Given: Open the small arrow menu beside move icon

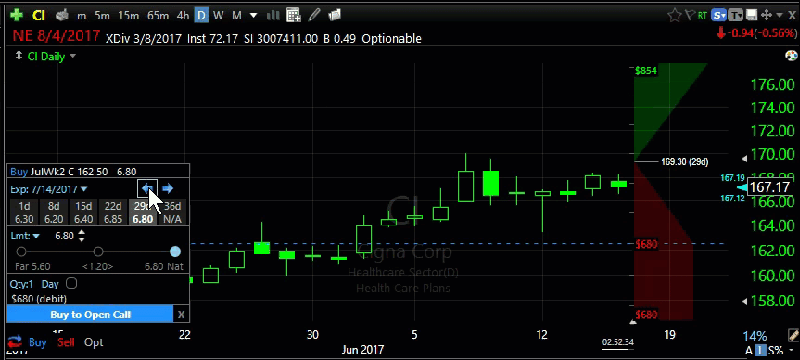Looking at the screenshot, I should click(778, 16).
